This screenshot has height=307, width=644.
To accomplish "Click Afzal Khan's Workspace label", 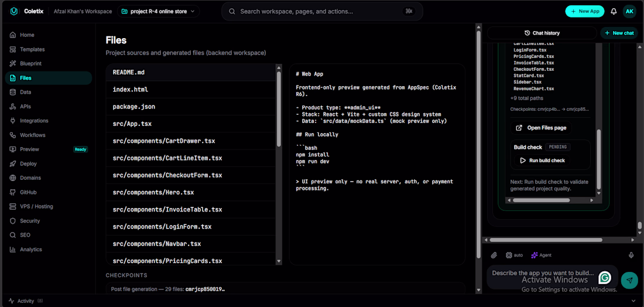I will pyautogui.click(x=83, y=12).
